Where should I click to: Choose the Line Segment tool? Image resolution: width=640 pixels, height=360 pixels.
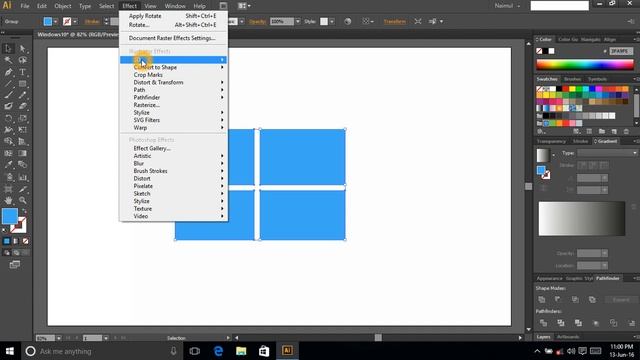point(8,84)
